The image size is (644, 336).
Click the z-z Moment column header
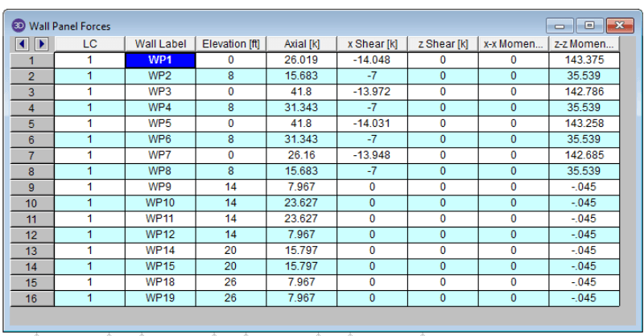pos(584,43)
